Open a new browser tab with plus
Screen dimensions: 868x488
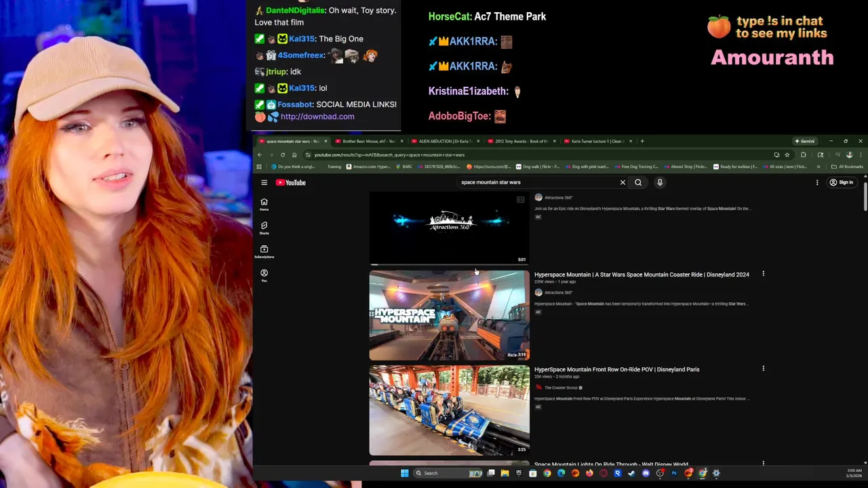point(642,141)
